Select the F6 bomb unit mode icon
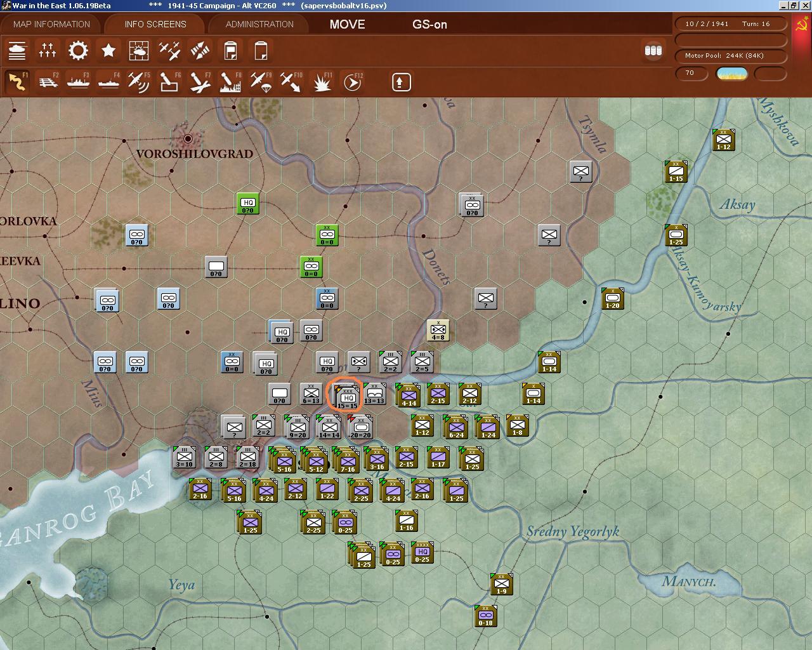 (x=169, y=82)
